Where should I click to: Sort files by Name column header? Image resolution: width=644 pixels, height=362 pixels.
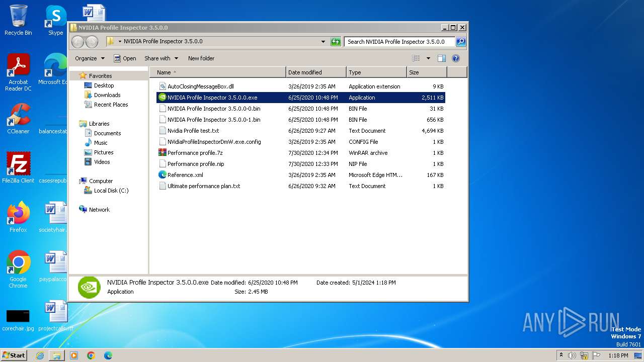[x=217, y=72]
